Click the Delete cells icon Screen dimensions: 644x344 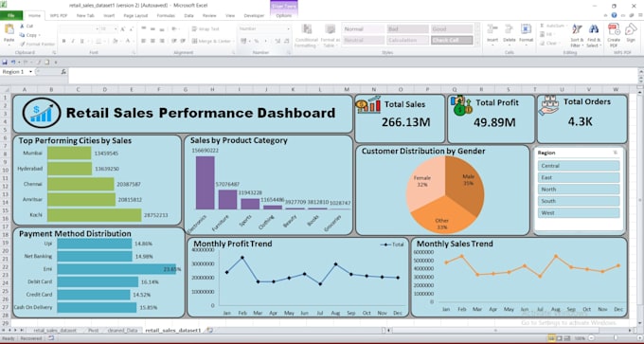pyautogui.click(x=509, y=29)
